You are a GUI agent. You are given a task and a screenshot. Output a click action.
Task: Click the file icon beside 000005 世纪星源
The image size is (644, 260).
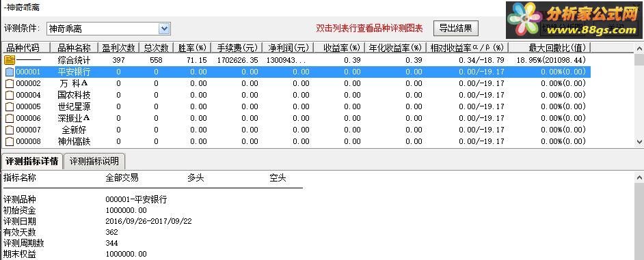tap(10, 107)
